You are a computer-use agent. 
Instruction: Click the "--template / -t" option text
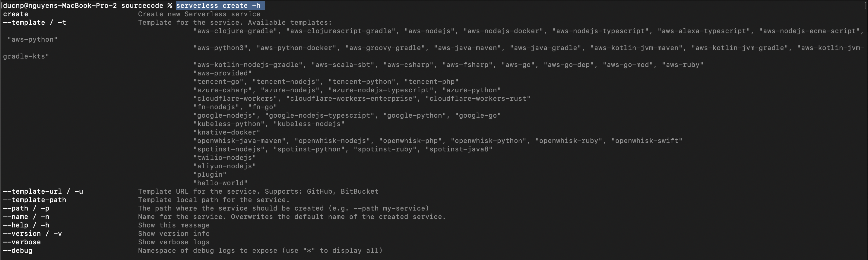34,23
